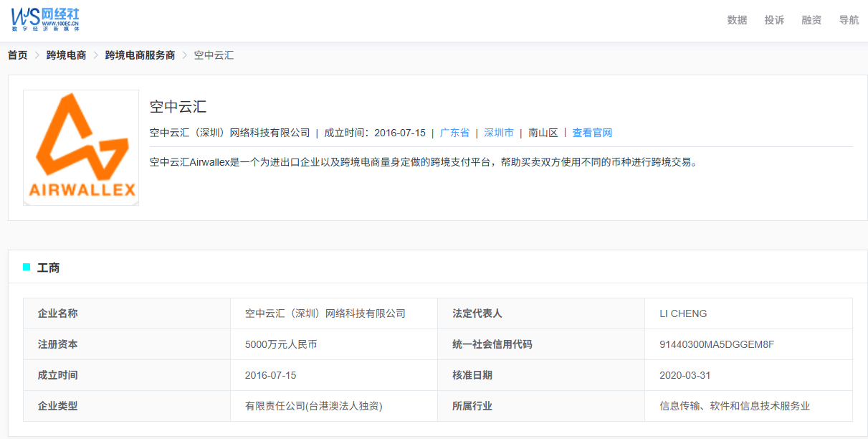Click the 5000万元人民币 registered capital value
This screenshot has height=439, width=868.
[281, 344]
